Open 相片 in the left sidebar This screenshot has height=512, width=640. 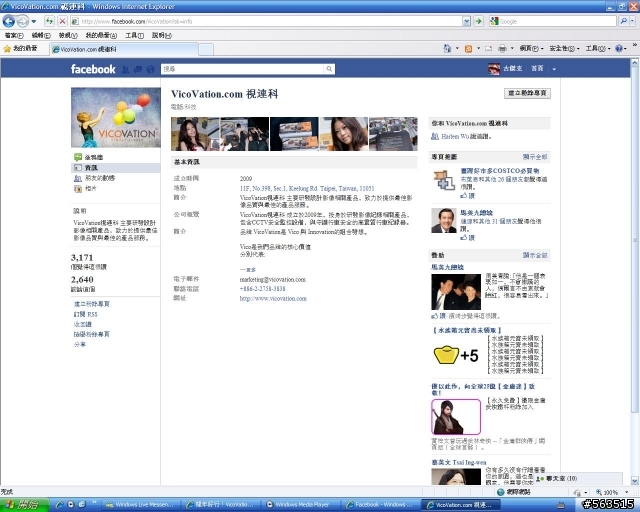86,189
